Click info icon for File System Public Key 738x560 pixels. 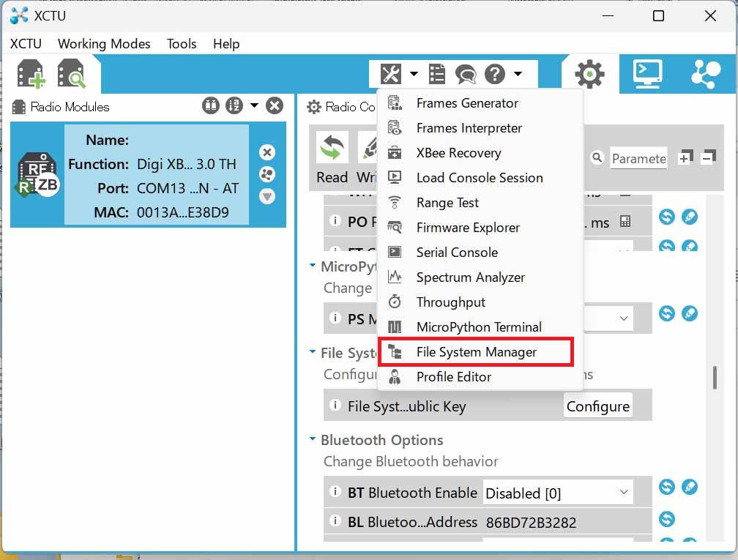pos(335,405)
